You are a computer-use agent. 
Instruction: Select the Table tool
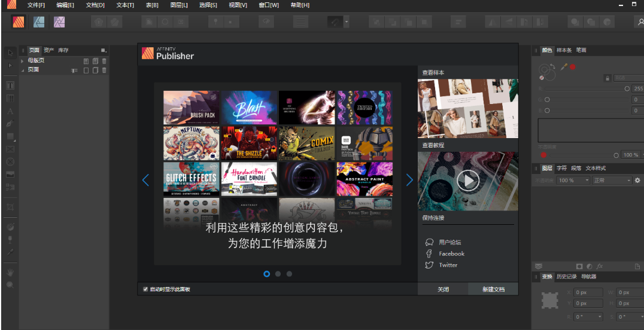[x=10, y=99]
